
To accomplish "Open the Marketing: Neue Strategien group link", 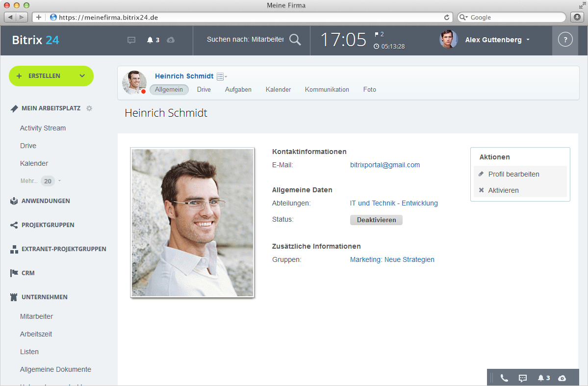I will tap(392, 259).
